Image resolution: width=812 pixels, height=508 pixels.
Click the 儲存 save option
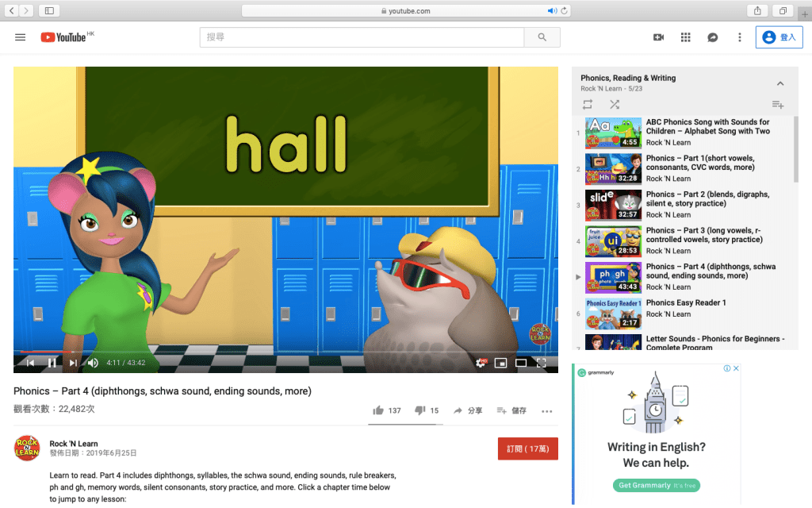coord(511,410)
